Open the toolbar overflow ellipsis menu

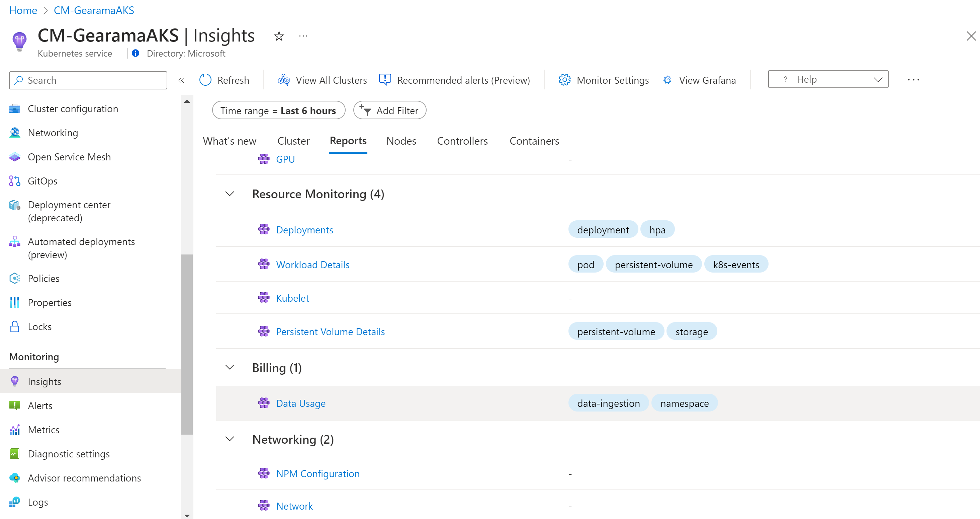point(913,80)
